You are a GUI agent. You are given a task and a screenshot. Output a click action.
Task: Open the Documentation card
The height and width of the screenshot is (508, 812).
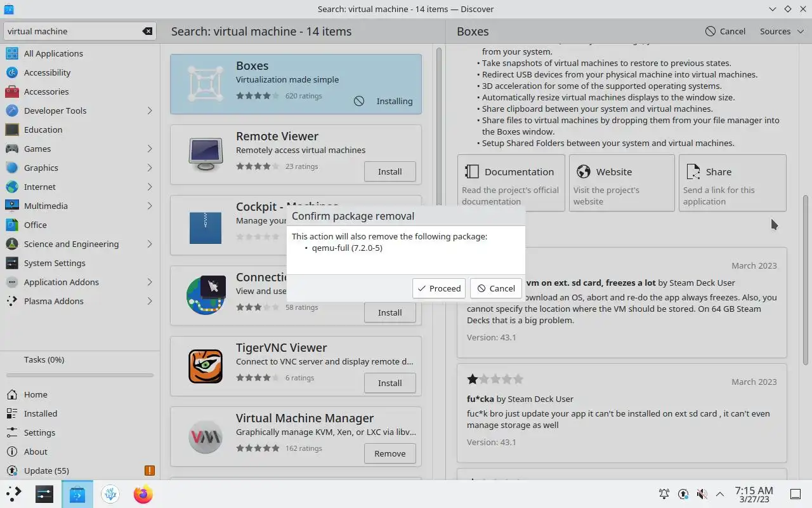point(511,183)
